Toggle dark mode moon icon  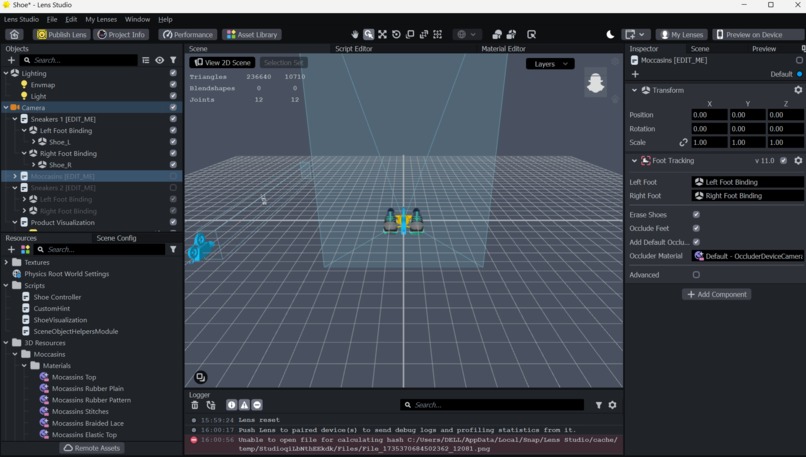pos(610,34)
